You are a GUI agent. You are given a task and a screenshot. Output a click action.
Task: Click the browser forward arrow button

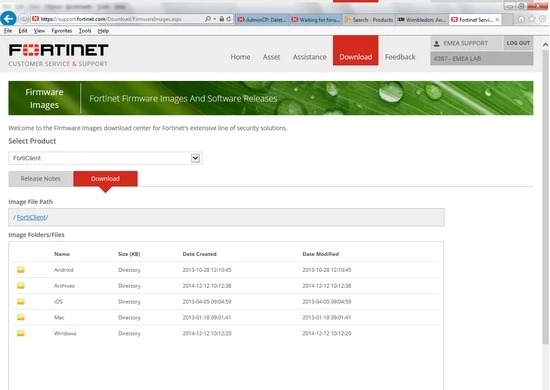point(24,19)
